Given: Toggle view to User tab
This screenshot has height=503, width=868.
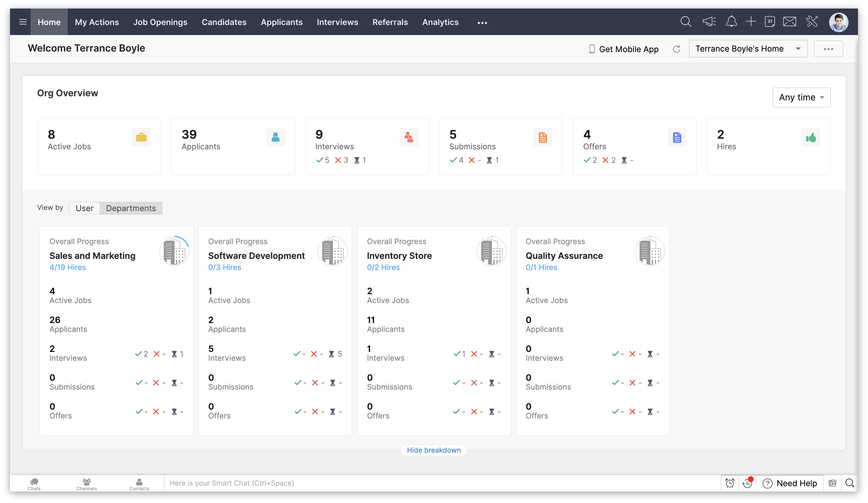Looking at the screenshot, I should (84, 208).
